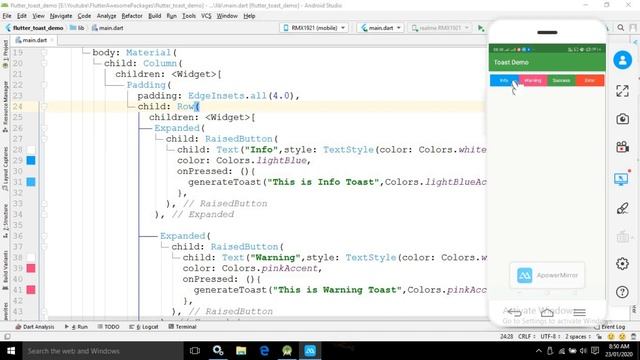Viewport: 640px width, 360px height.
Task: Tap the Info button in phone mirror
Action: (504, 80)
